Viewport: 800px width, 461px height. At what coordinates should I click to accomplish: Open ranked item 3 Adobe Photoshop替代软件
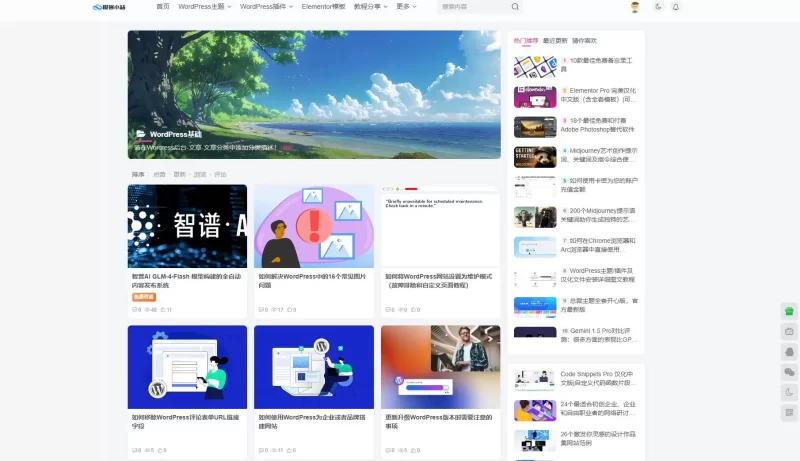pos(597,125)
